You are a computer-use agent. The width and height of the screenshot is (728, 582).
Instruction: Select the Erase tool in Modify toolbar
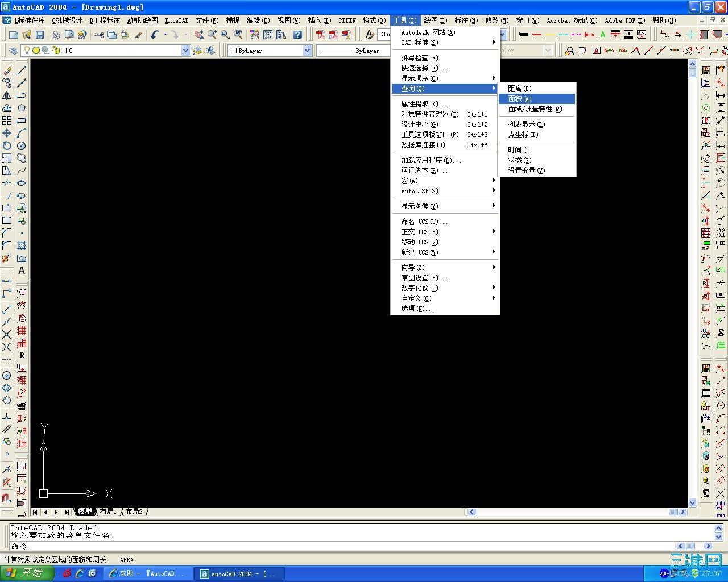point(7,70)
